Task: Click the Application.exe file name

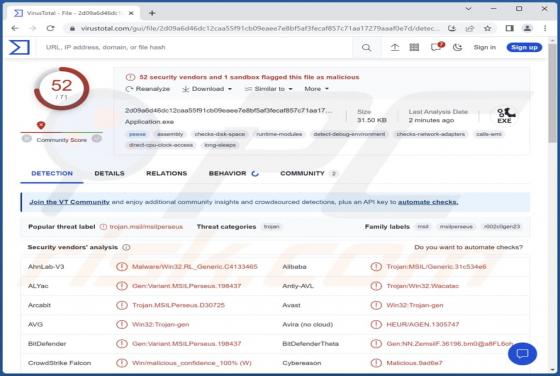Action: click(149, 122)
